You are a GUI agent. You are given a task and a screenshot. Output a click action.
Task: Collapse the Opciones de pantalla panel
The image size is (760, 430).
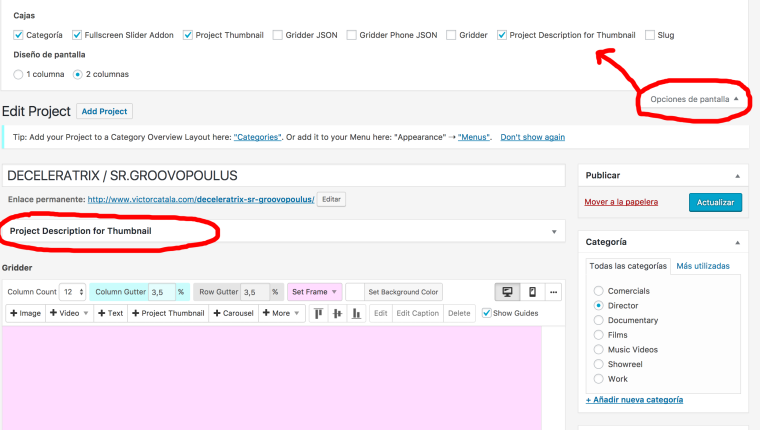(694, 99)
